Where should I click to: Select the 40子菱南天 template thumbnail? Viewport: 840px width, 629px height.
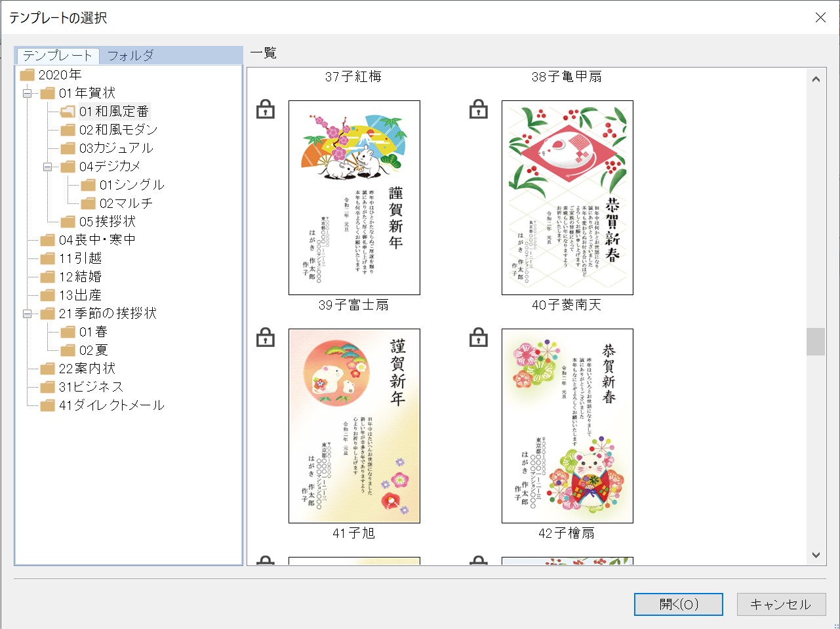(567, 197)
